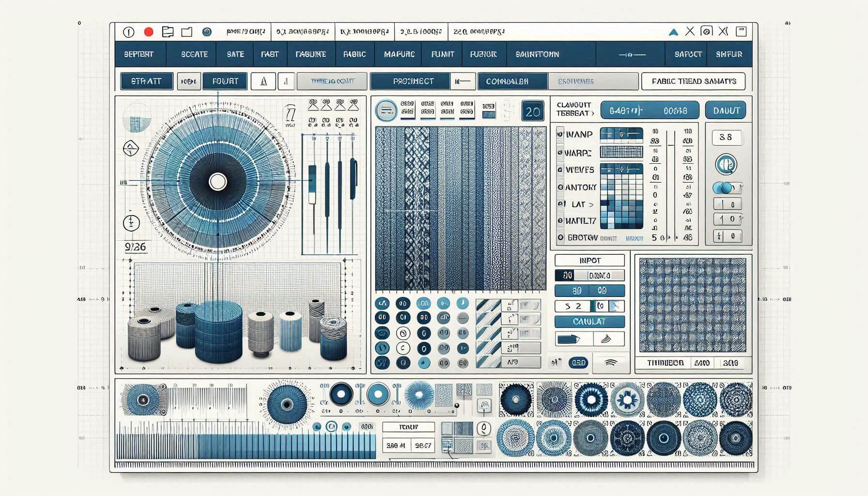This screenshot has height=496, width=868.
Task: Click the info circle icon in title bar
Action: pos(128,32)
